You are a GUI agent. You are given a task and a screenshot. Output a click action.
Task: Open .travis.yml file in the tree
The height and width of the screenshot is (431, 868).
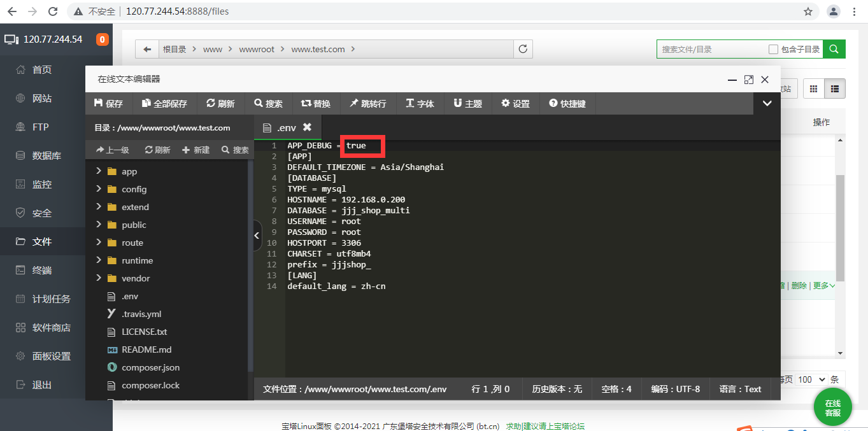141,314
